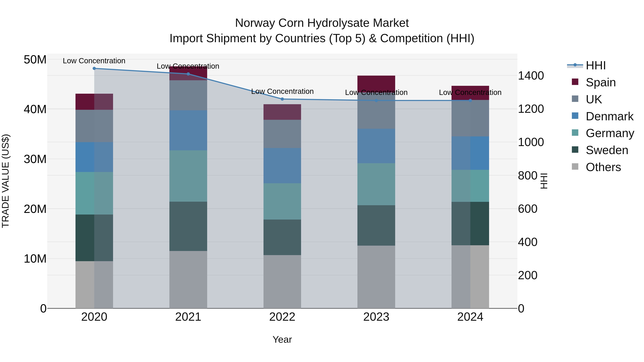Click the TRADE VALUE (US$) axis title

click(x=6, y=181)
